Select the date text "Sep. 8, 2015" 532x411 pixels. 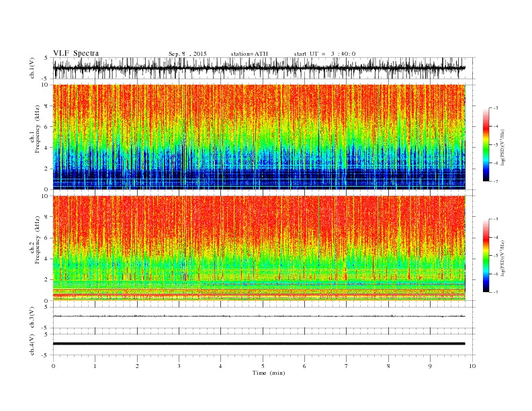187,54
